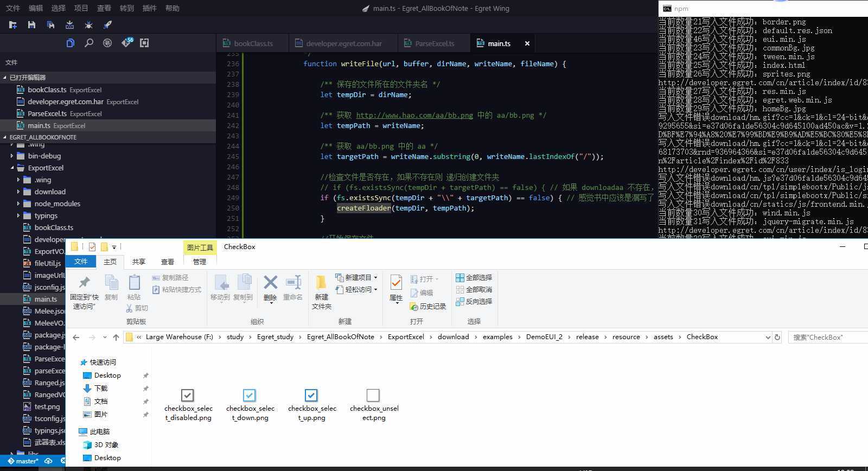868x471 pixels.
Task: Start debugging with the bug icon
Action: click(x=88, y=25)
